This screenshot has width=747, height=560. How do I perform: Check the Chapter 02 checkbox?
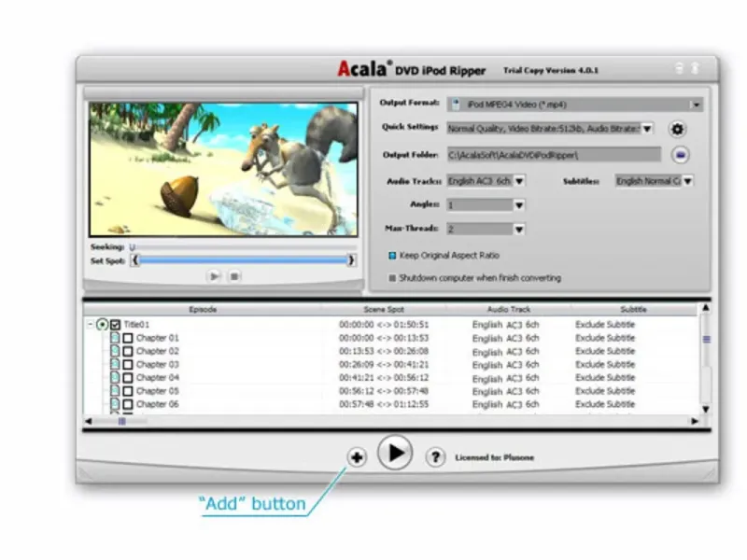128,352
